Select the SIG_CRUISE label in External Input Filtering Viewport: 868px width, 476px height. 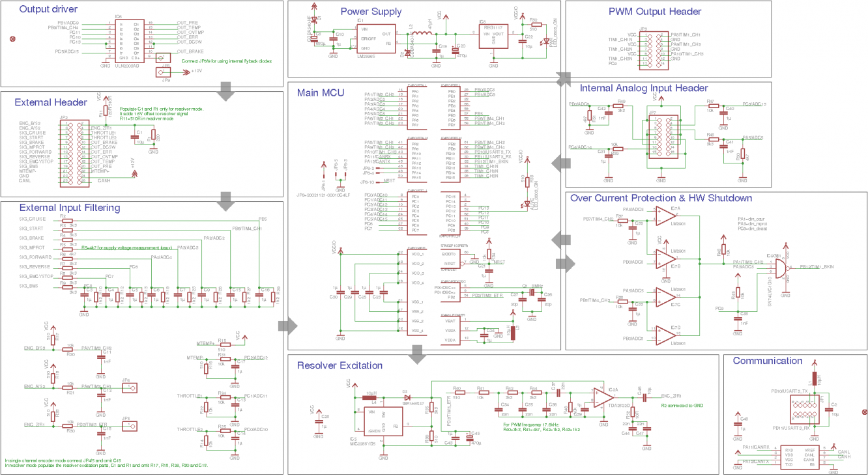tap(33, 219)
